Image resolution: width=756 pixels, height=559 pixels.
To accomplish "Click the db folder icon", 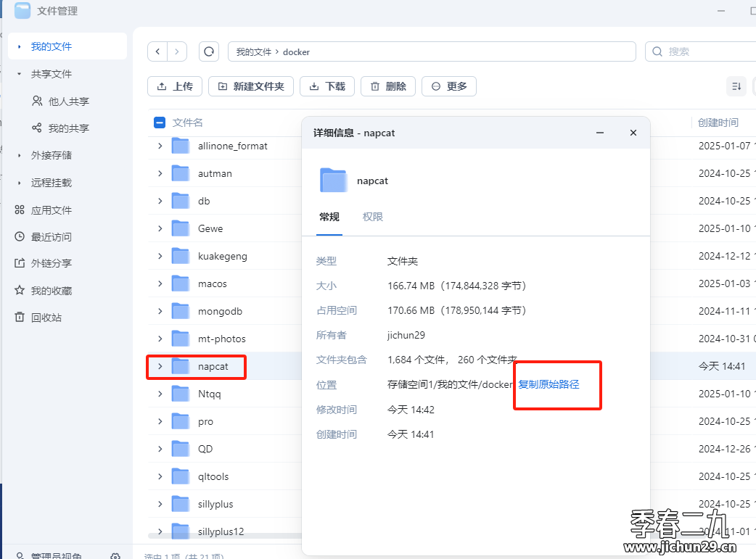I will pyautogui.click(x=181, y=200).
